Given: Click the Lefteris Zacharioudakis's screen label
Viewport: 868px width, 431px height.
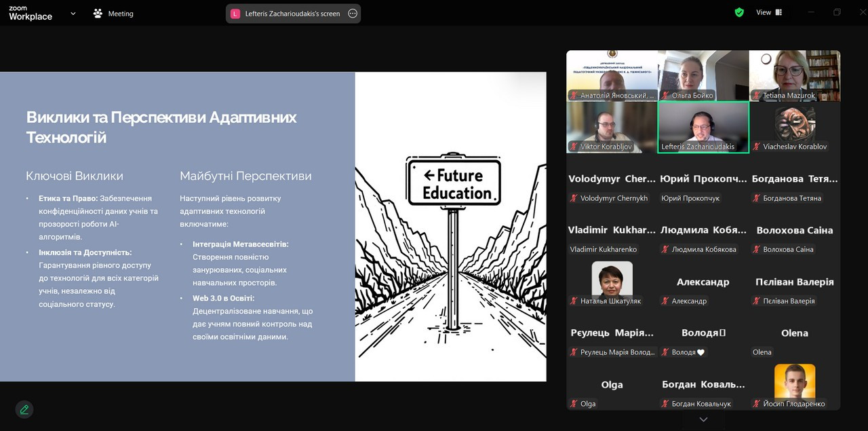Looking at the screenshot, I should [x=292, y=14].
